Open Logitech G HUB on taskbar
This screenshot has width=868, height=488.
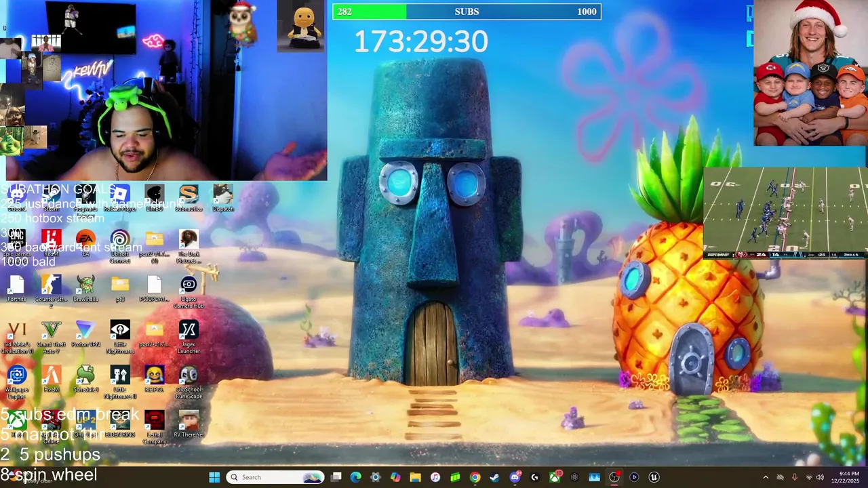pyautogui.click(x=534, y=477)
